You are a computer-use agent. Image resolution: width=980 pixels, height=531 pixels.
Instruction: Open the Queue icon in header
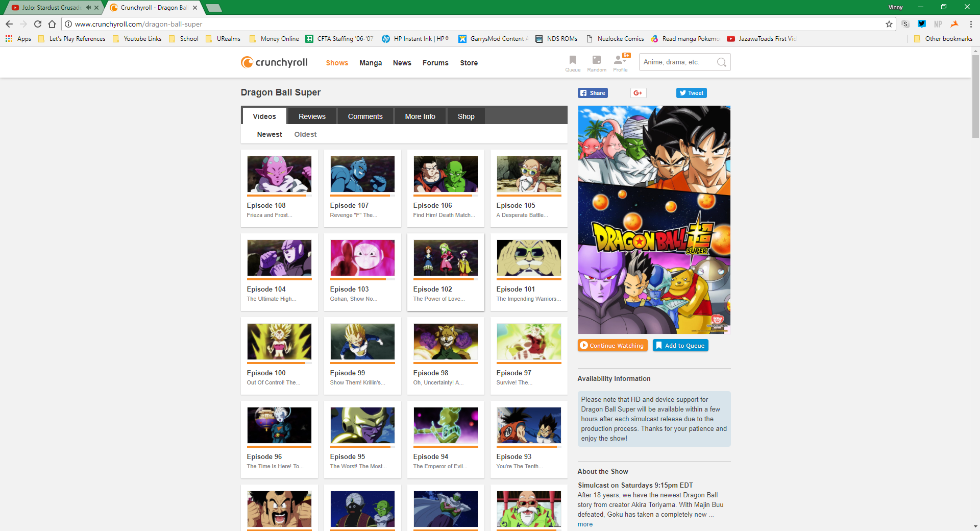click(x=573, y=63)
